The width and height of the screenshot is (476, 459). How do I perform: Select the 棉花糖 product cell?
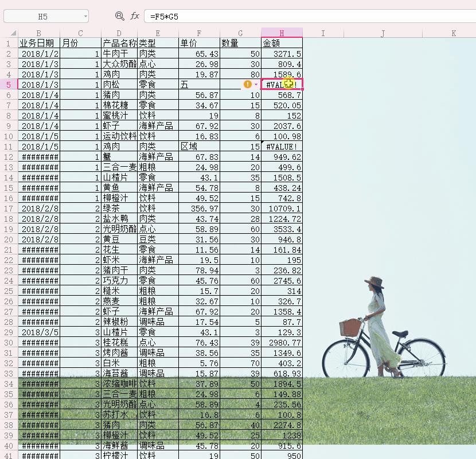(x=119, y=105)
